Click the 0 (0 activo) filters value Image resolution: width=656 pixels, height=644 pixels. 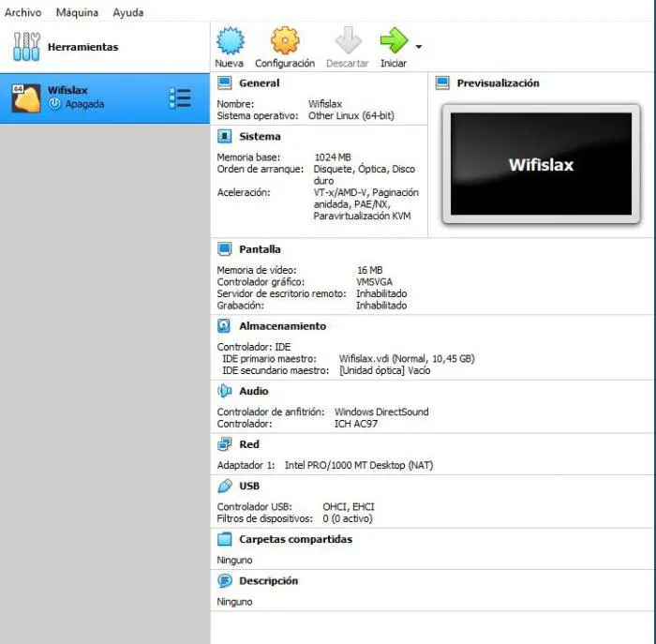[x=348, y=518]
